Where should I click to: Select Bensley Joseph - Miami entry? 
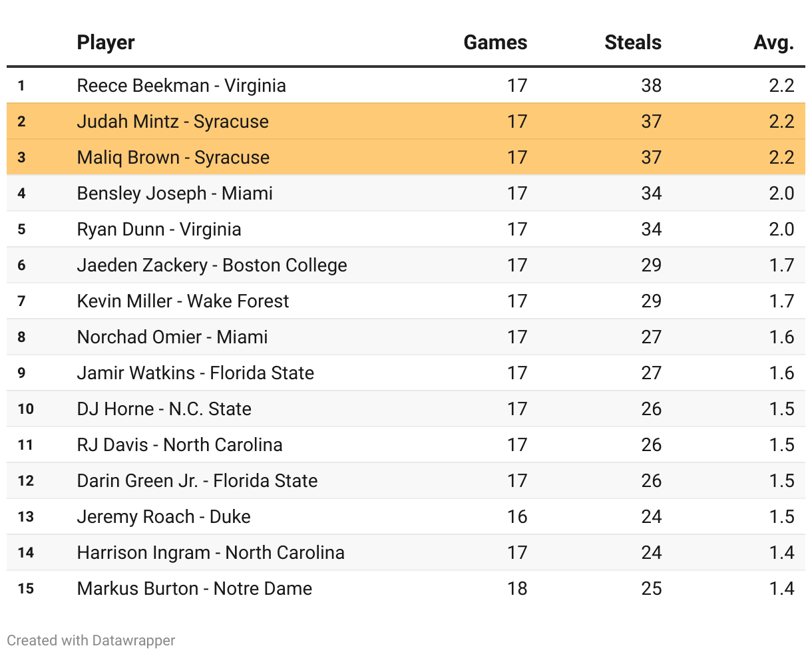[x=175, y=193]
